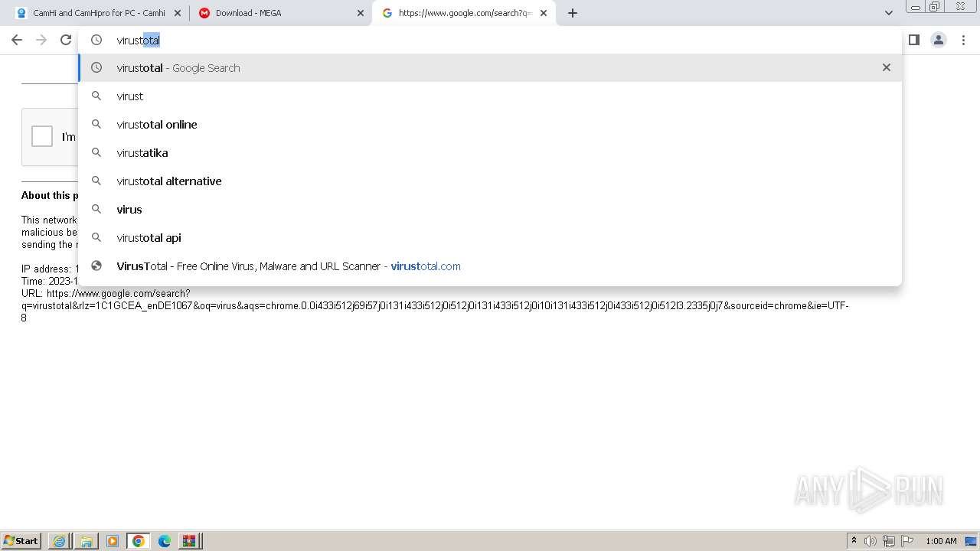Go back to the previous page
The height and width of the screenshot is (551, 980).
tap(17, 40)
